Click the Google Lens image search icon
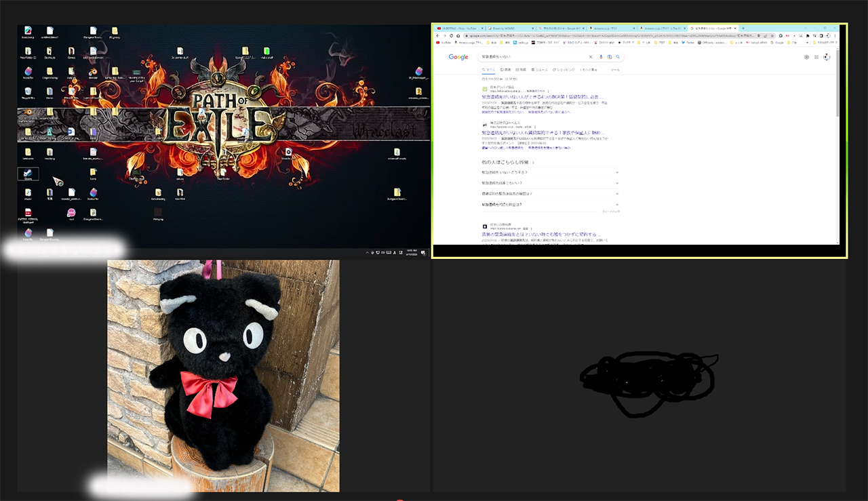The height and width of the screenshot is (501, 868). pyautogui.click(x=609, y=57)
